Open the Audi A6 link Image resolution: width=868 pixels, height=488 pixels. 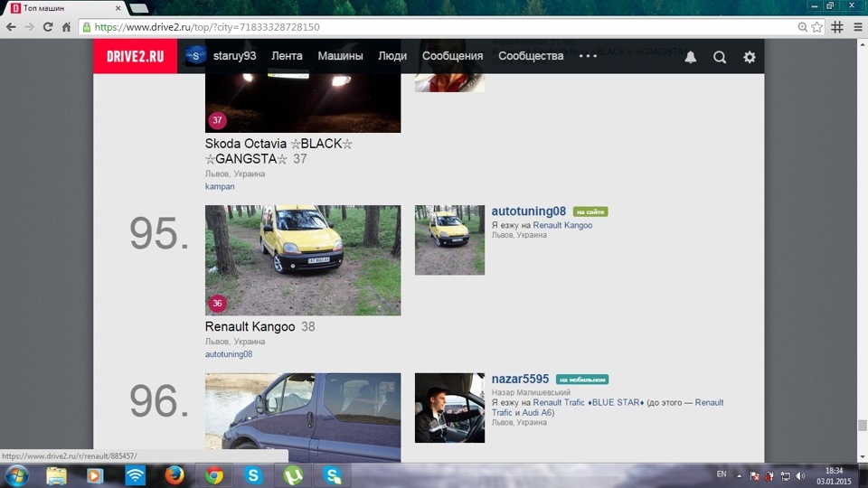tap(537, 413)
